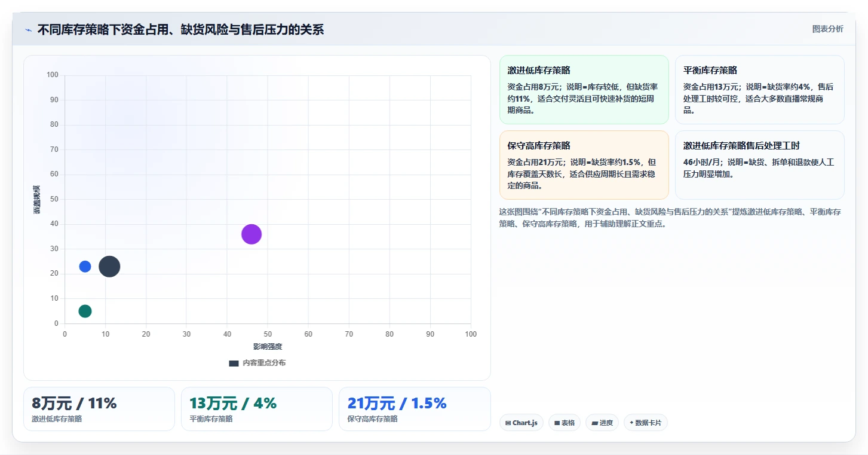Open the 激进低库存策略售后处理工时 card

pos(759,165)
